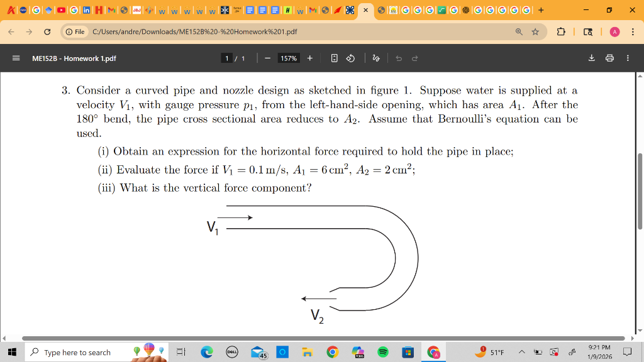The image size is (644, 362).
Task: Open the Extensions puzzle icon
Action: [560, 31]
